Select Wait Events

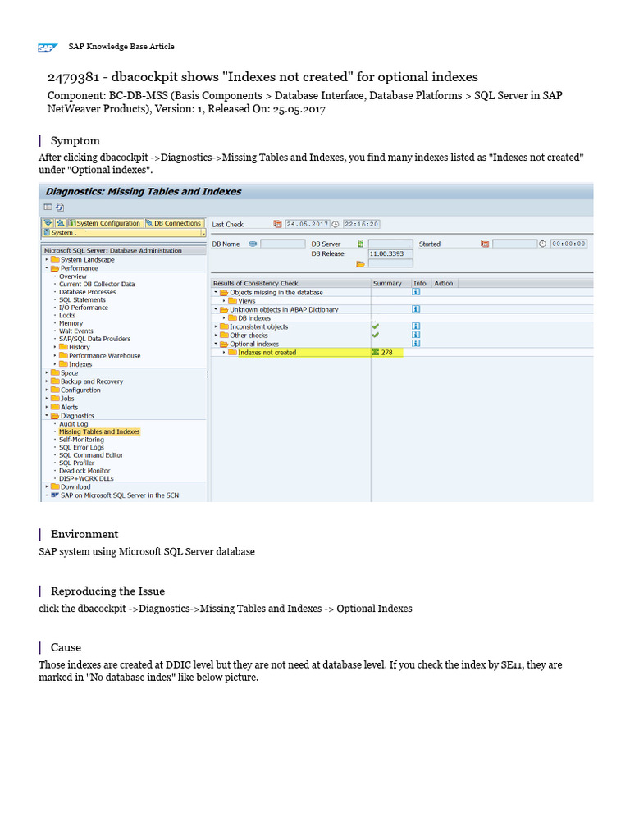[x=76, y=331]
